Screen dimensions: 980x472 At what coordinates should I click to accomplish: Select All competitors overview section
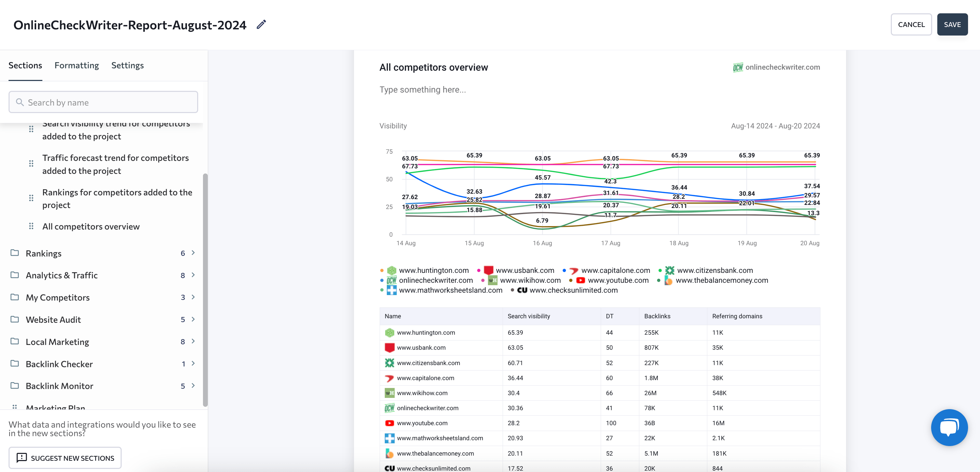91,227
